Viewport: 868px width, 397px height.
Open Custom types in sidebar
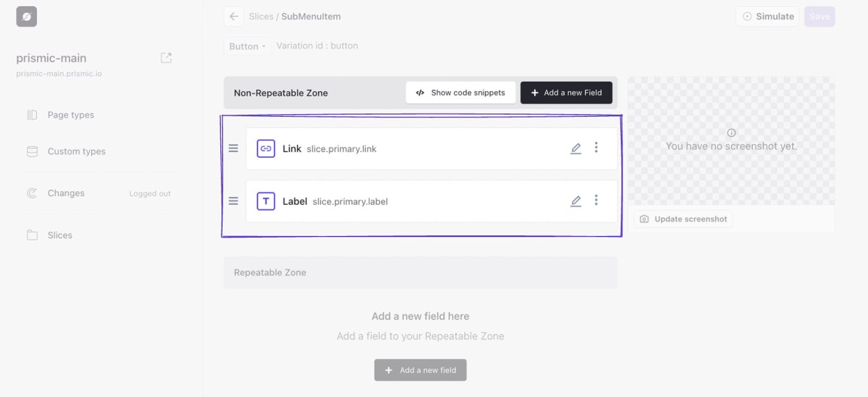tap(76, 152)
